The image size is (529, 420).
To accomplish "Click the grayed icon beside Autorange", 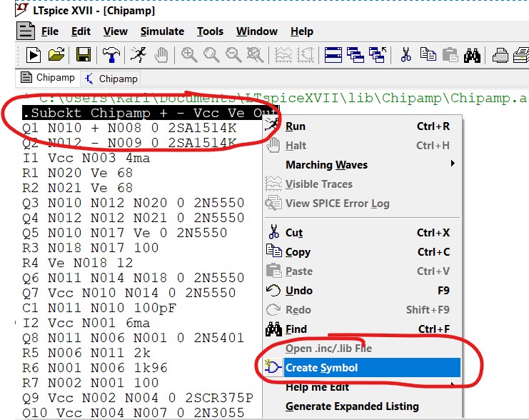I will (306, 55).
